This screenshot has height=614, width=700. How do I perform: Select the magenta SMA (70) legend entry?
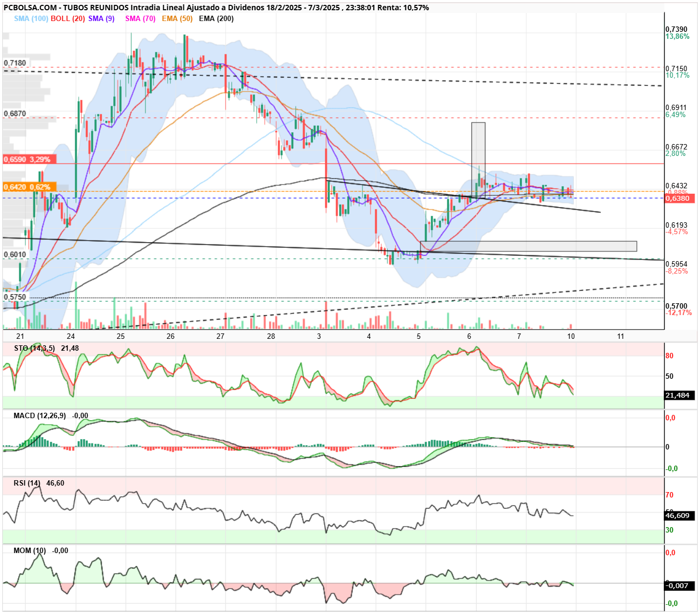(x=140, y=18)
